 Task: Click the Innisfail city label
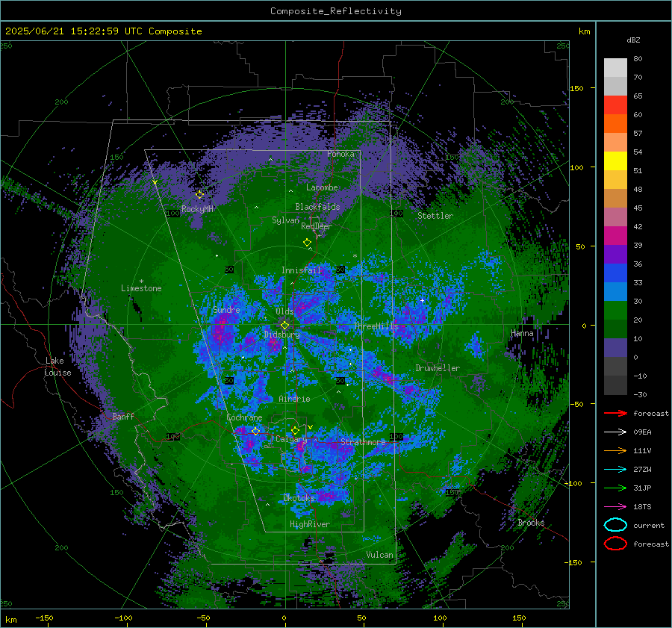tap(302, 270)
